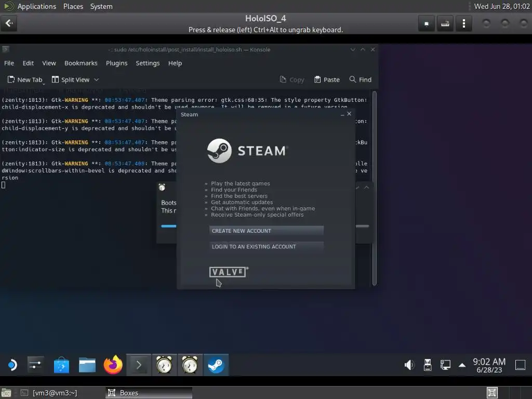Click the Konsole title bar down chevron
The image size is (532, 399).
(x=353, y=49)
